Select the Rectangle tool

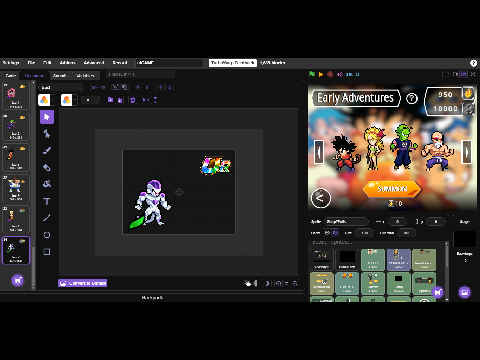47,252
